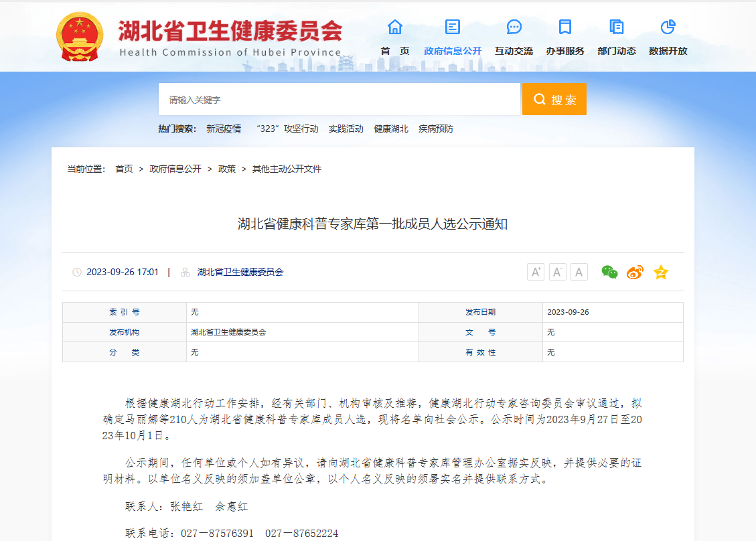
Task: Click the 互动交流 chat bubble icon
Action: tap(514, 27)
